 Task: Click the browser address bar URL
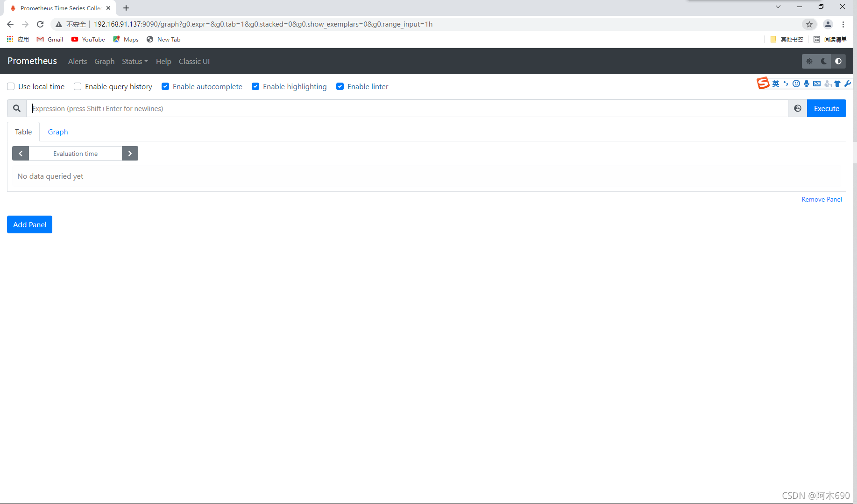pyautogui.click(x=263, y=24)
